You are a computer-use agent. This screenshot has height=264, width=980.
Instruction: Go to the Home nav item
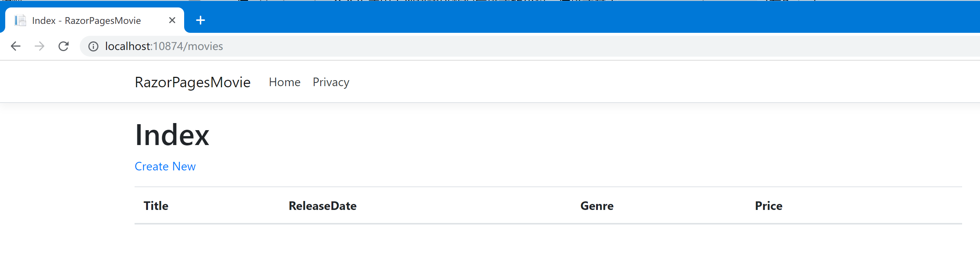pyautogui.click(x=284, y=82)
